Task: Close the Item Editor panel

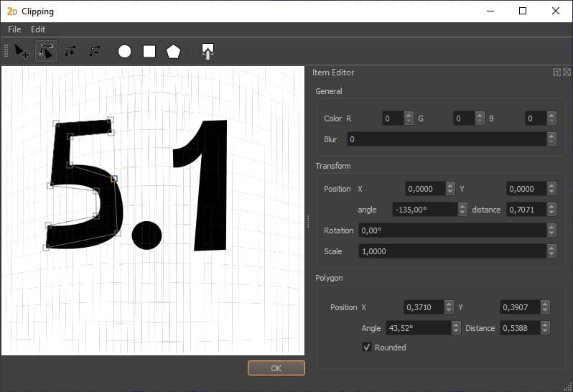Action: click(567, 73)
